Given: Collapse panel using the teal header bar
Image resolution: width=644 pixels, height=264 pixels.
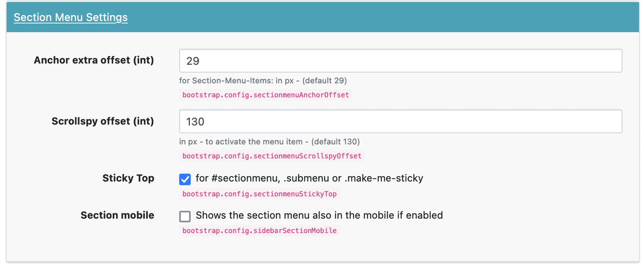Looking at the screenshot, I should coord(322,18).
